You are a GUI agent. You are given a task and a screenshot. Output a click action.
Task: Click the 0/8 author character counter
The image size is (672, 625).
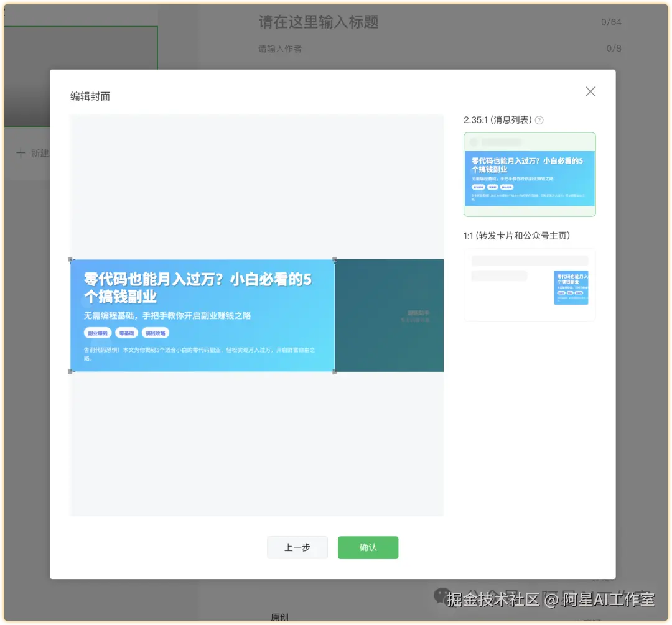[x=614, y=49]
